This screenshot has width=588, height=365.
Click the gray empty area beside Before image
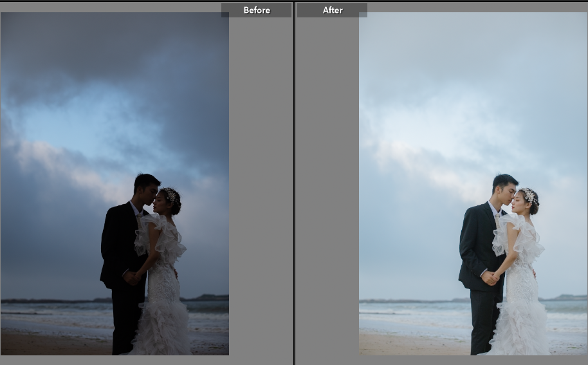pos(261,193)
